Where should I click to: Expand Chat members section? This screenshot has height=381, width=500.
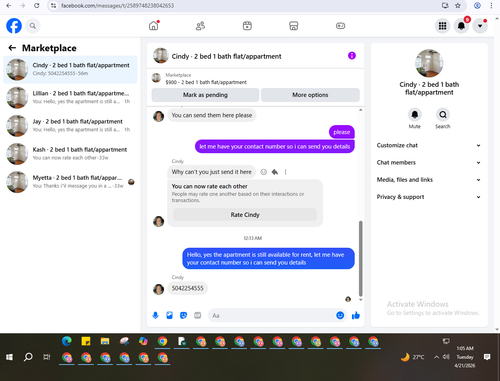click(x=429, y=163)
